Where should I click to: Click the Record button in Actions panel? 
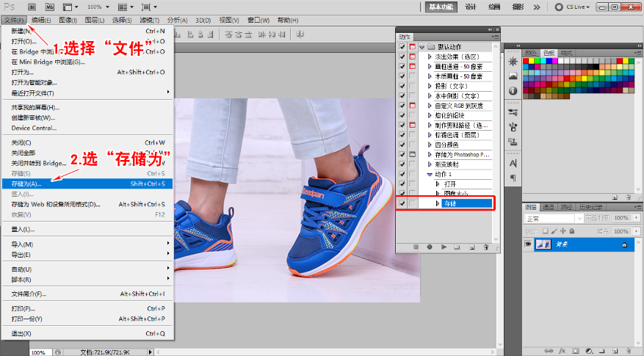pyautogui.click(x=430, y=247)
